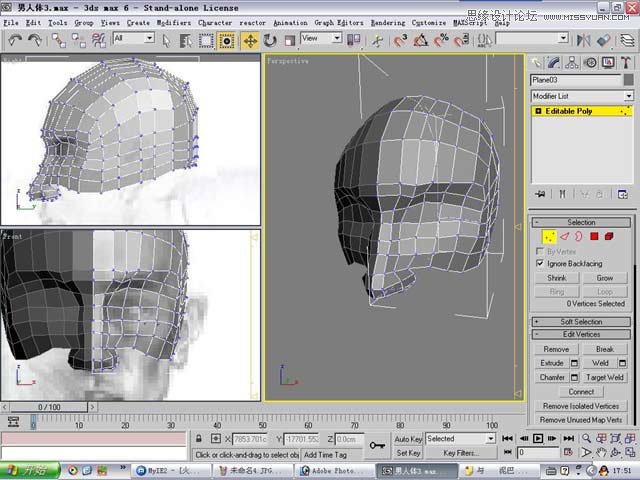Click the Grow selection button
The height and width of the screenshot is (480, 640).
coord(605,278)
